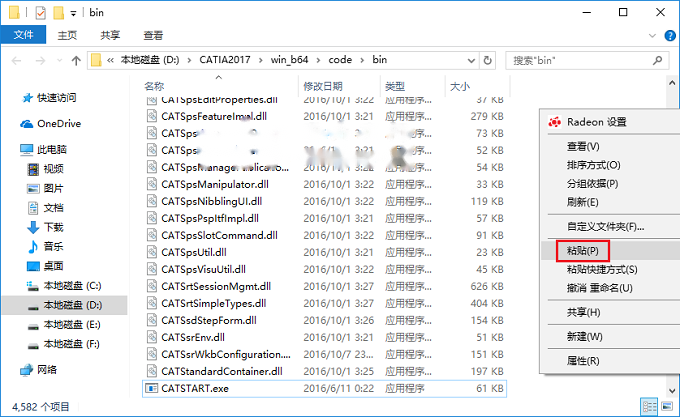Click the CATSTART.exe file icon
Screen dimensions: 680x417
pos(151,388)
